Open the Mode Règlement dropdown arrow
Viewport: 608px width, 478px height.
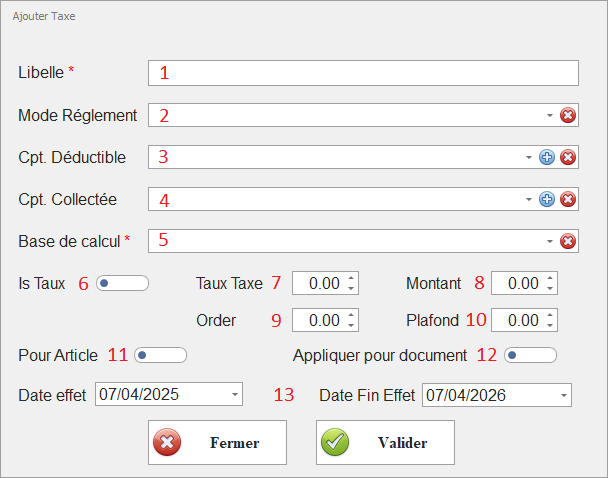pyautogui.click(x=550, y=115)
